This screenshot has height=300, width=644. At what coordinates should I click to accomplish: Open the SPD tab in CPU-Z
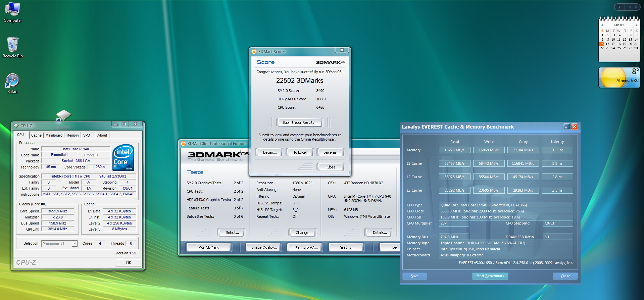tap(87, 135)
